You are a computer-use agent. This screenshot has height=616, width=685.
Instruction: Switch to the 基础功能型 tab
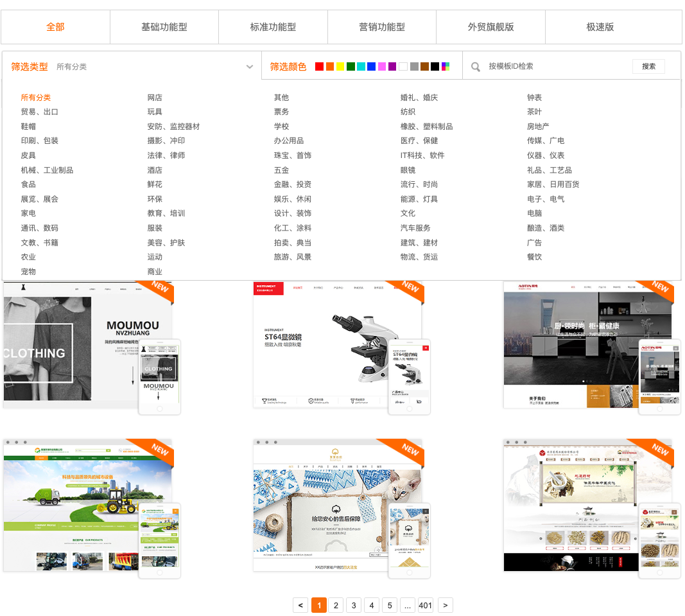(x=164, y=27)
